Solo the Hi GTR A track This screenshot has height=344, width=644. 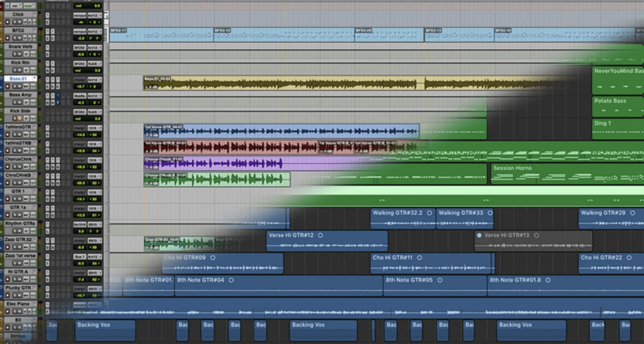[15, 280]
